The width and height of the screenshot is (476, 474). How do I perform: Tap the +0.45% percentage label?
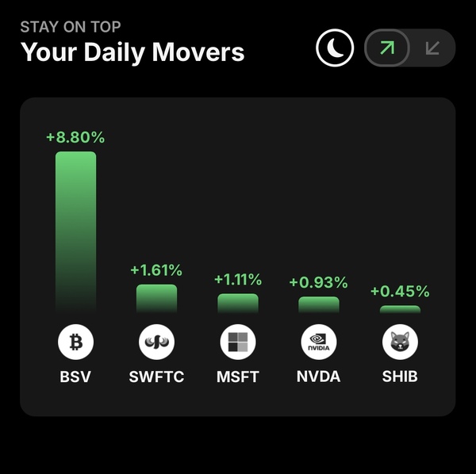point(400,291)
